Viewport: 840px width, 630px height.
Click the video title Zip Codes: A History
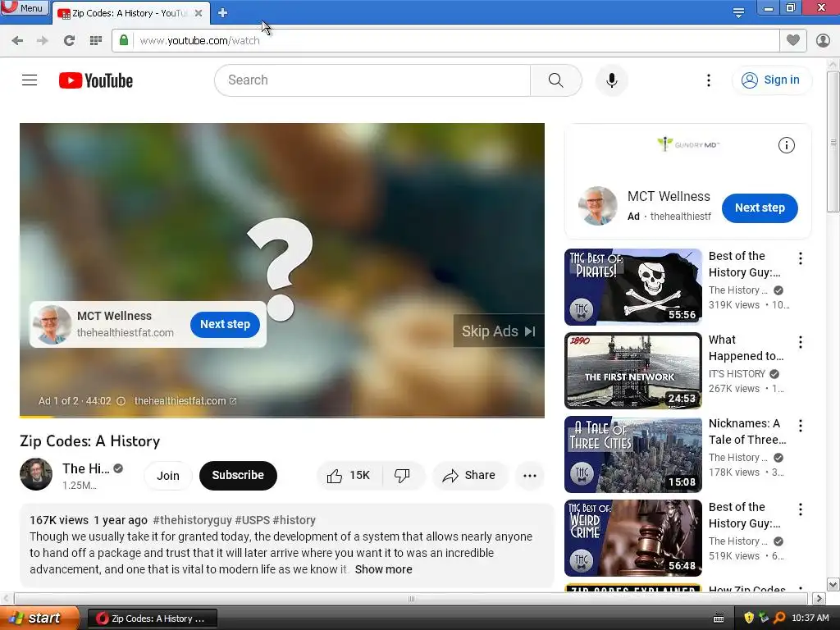pyautogui.click(x=90, y=441)
